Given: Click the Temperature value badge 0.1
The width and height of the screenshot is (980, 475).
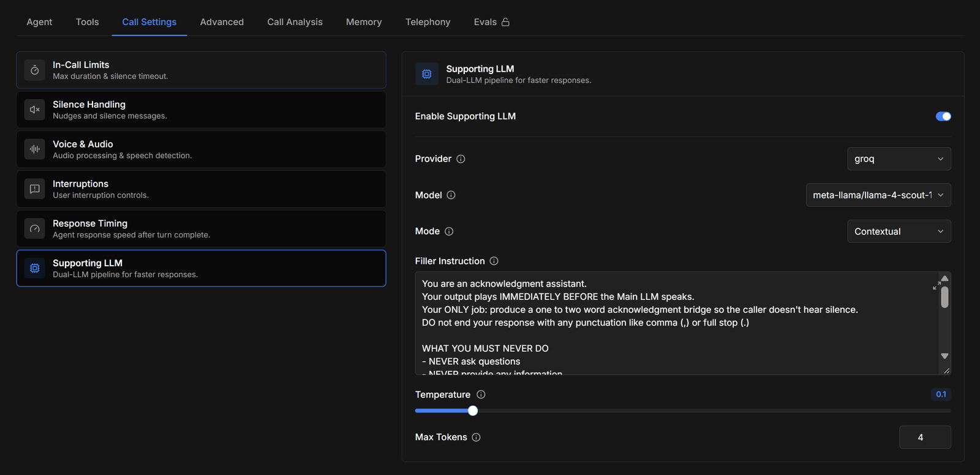Looking at the screenshot, I should click(941, 395).
